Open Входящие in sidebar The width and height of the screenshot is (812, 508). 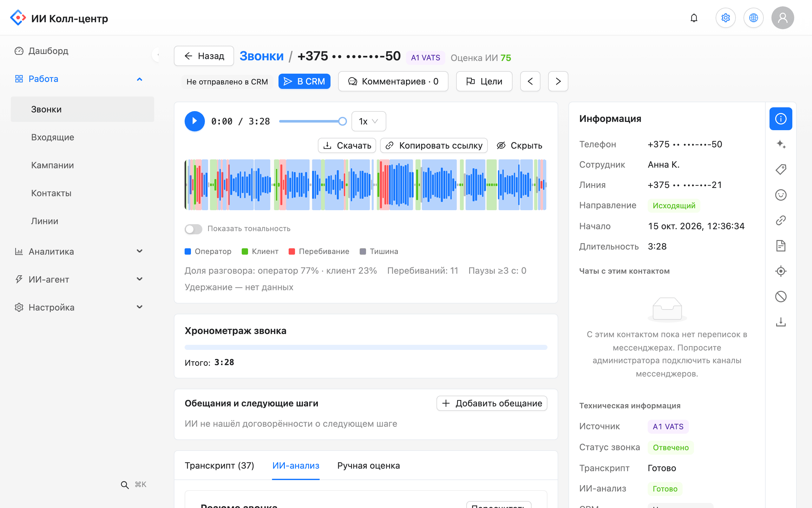[x=82, y=137]
